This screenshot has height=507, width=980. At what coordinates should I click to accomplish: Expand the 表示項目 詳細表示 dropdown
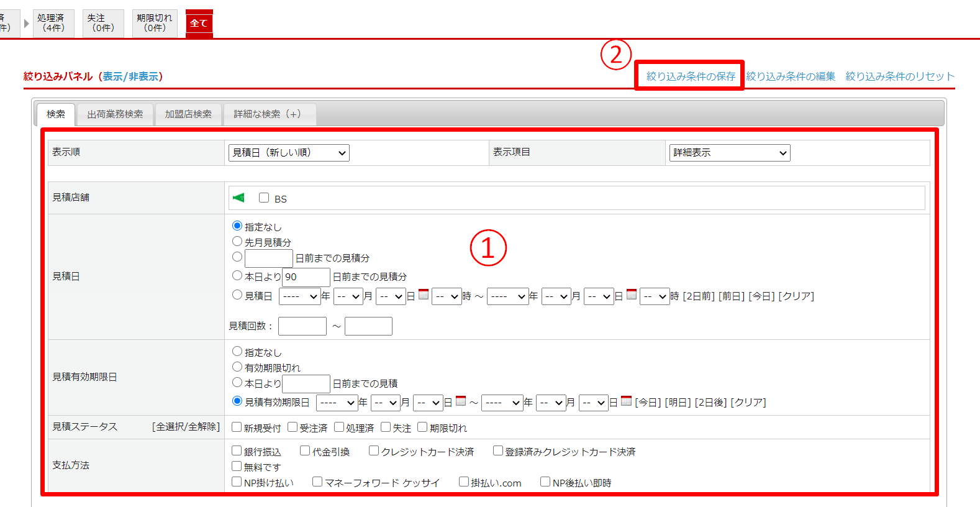(729, 153)
